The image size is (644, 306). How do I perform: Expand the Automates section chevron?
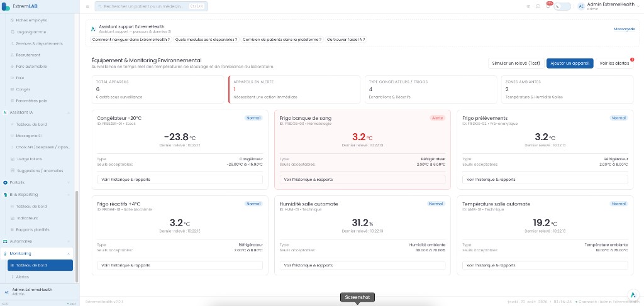pyautogui.click(x=68, y=241)
